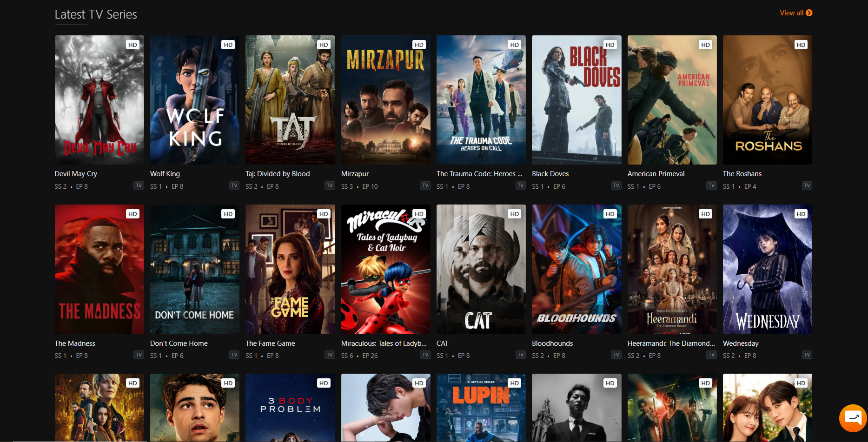
Task: Click the Bloodhounds title link
Action: pos(552,343)
